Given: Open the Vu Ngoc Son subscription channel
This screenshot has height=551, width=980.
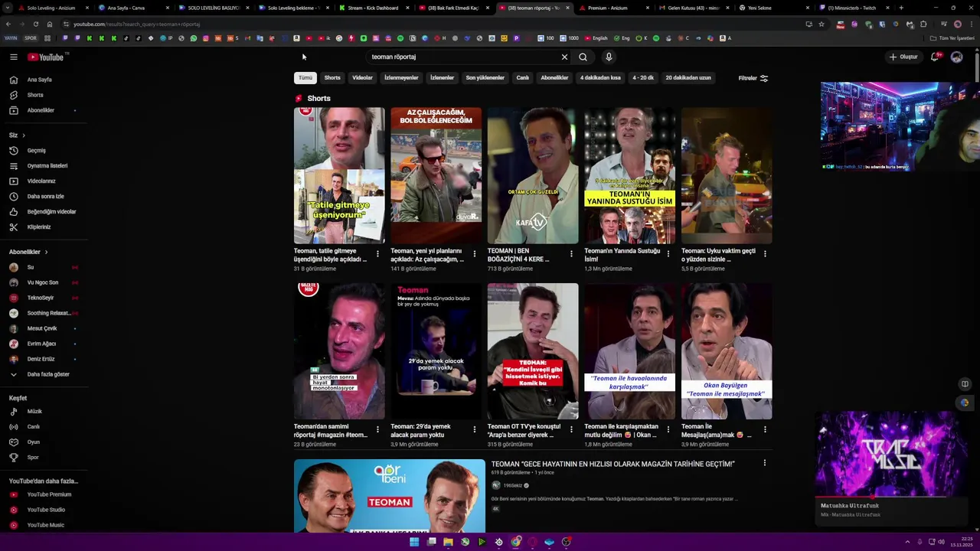Looking at the screenshot, I should [x=42, y=282].
